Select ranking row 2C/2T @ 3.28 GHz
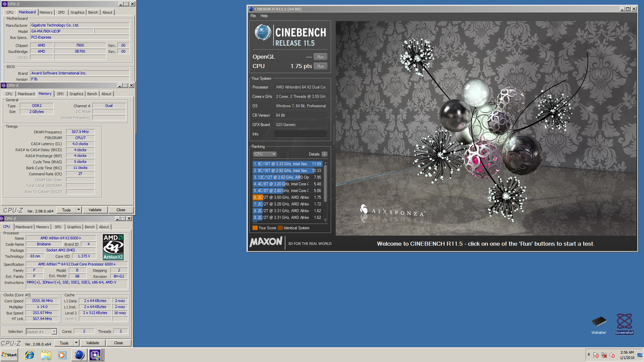The height and width of the screenshot is (362, 644). [x=287, y=204]
